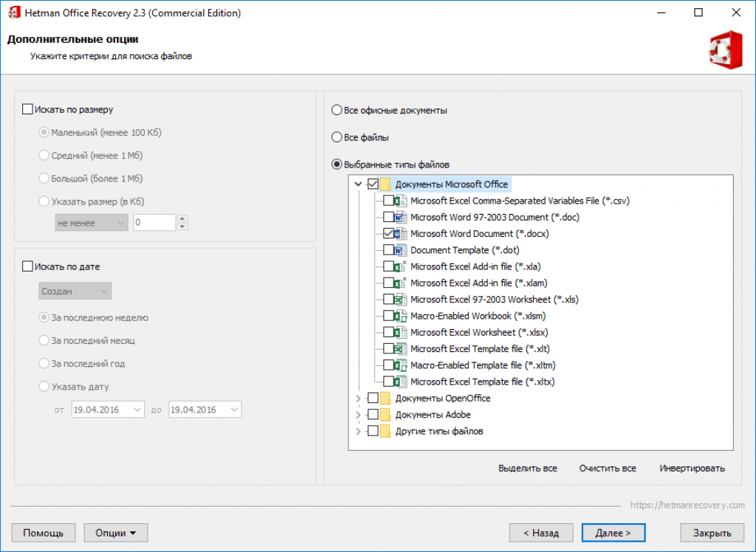Enable the Искать по дате checkbox
756x552 pixels.
point(28,266)
